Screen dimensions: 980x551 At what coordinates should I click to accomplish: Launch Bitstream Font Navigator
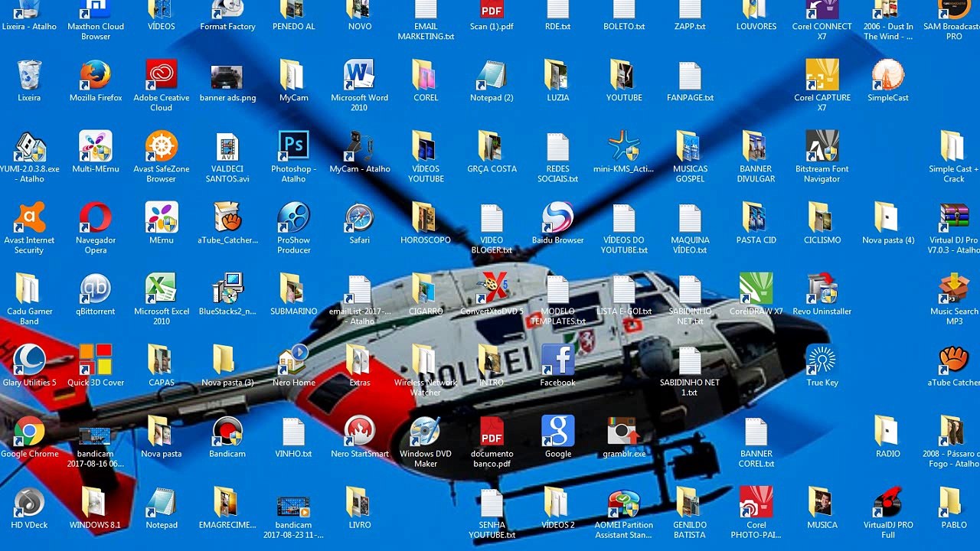tap(822, 147)
